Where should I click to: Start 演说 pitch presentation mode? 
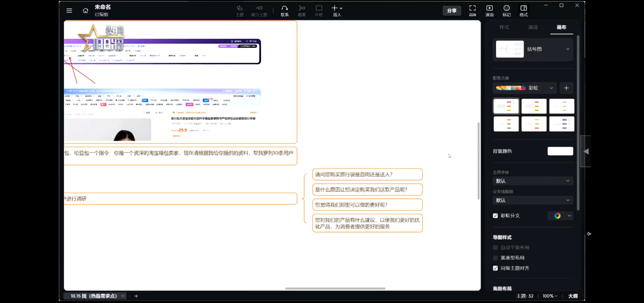[x=489, y=11]
